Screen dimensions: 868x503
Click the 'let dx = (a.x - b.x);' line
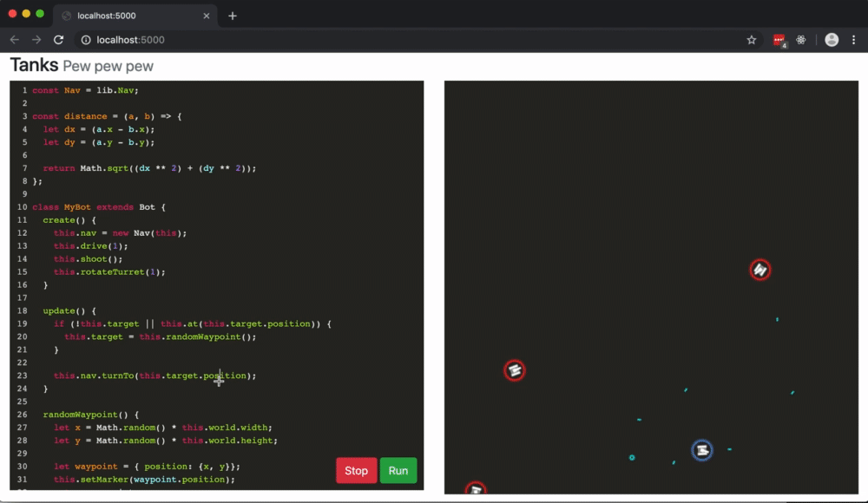[99, 129]
